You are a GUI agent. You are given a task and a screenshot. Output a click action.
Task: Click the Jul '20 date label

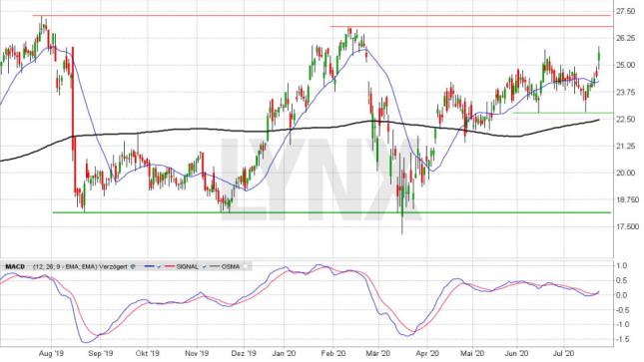pos(563,353)
